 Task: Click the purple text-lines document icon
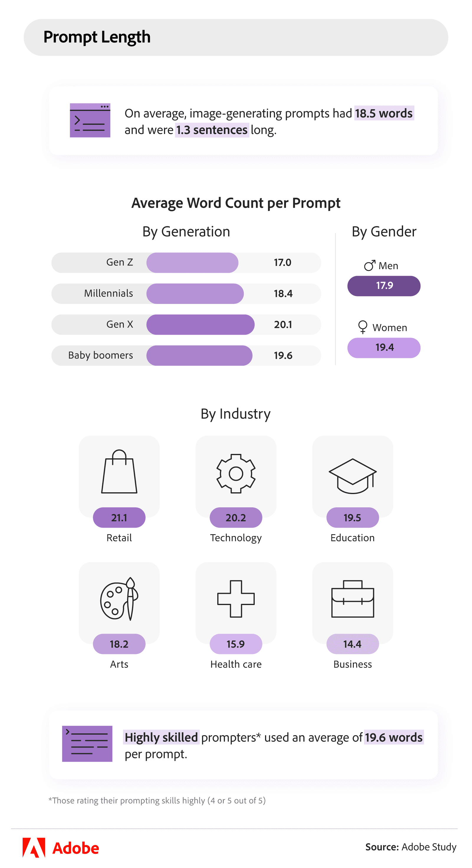click(87, 743)
